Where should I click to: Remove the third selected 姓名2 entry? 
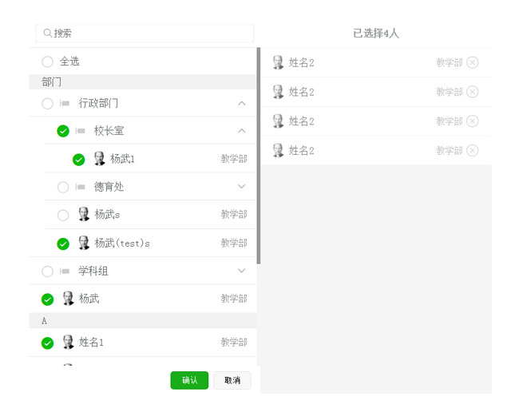(x=473, y=121)
